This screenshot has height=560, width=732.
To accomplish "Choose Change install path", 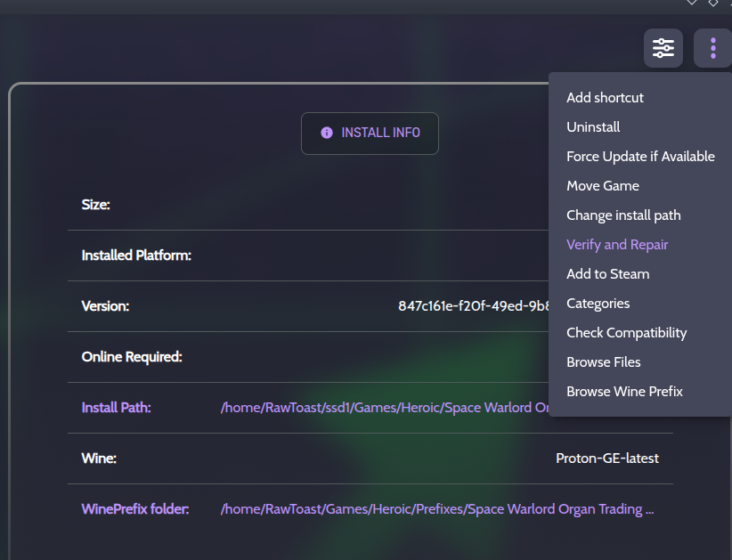I will tap(623, 215).
